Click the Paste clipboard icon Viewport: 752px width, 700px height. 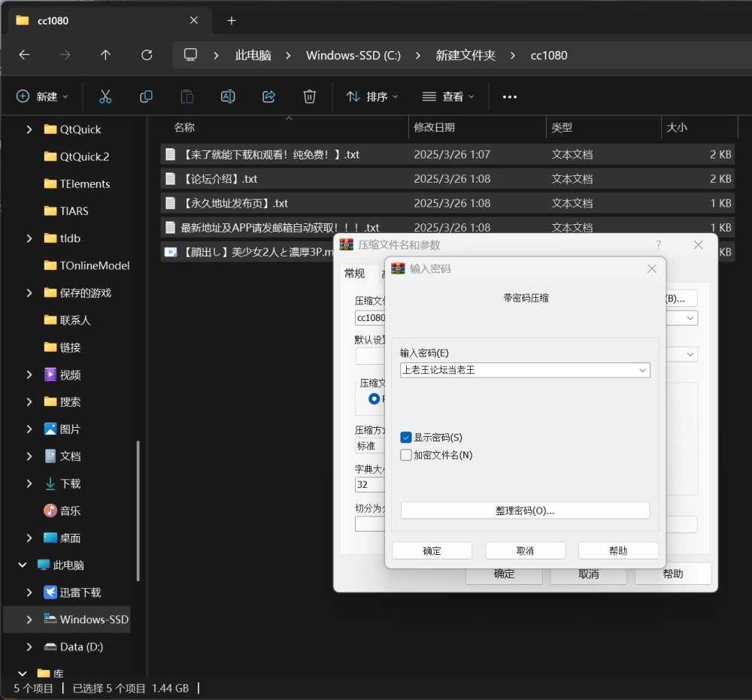(x=187, y=97)
